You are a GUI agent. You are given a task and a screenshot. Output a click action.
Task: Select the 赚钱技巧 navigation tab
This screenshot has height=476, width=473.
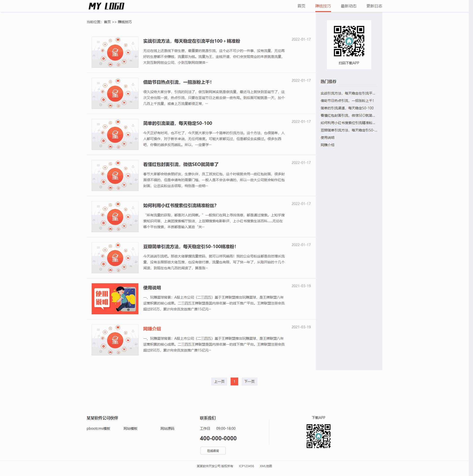pos(323,6)
